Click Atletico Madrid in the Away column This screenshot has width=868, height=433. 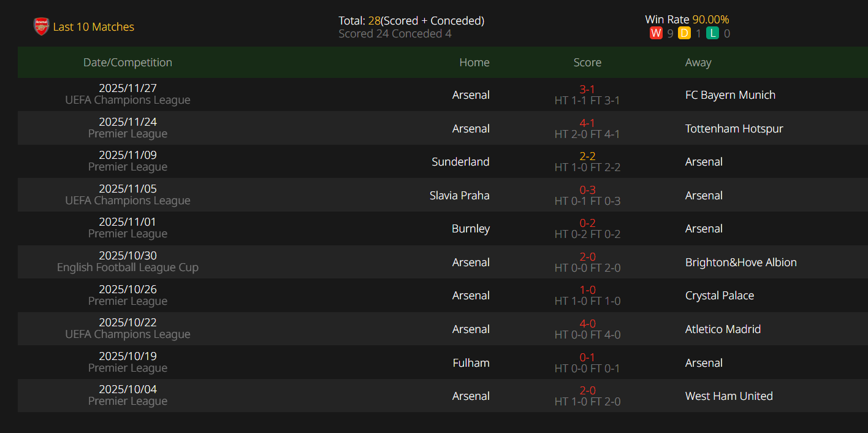723,329
